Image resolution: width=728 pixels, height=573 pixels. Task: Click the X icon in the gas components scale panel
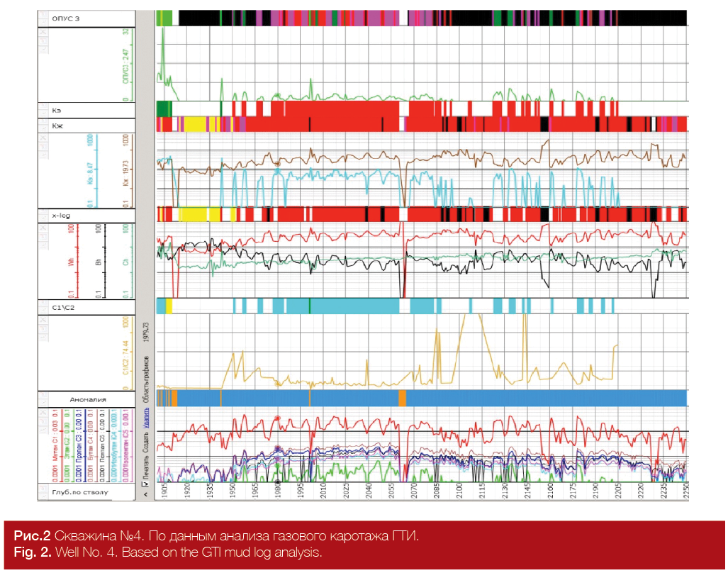point(43,412)
